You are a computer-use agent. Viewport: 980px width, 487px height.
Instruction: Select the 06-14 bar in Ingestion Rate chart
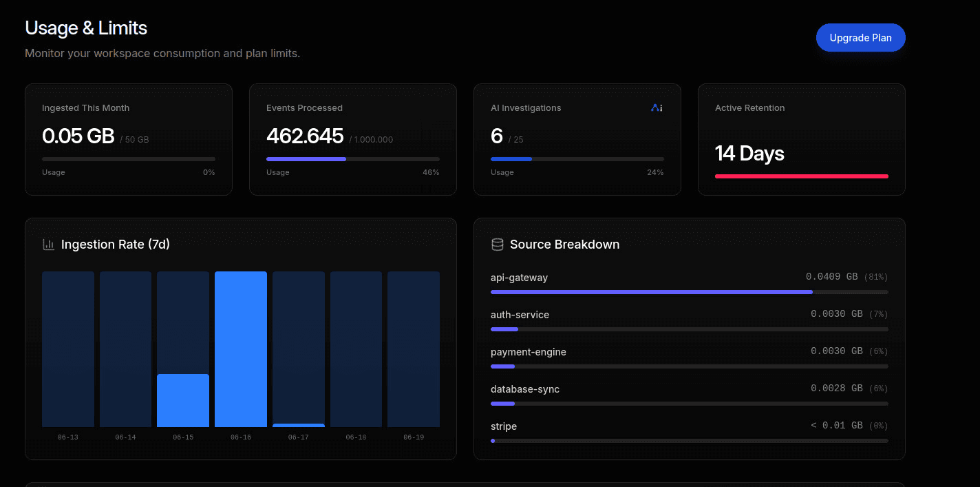[x=125, y=349]
